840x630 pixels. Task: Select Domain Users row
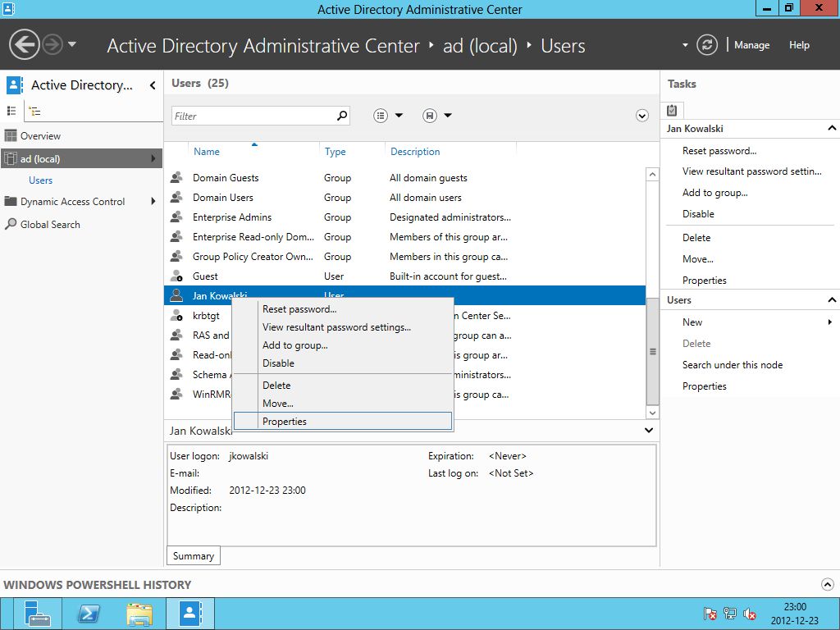(404, 197)
